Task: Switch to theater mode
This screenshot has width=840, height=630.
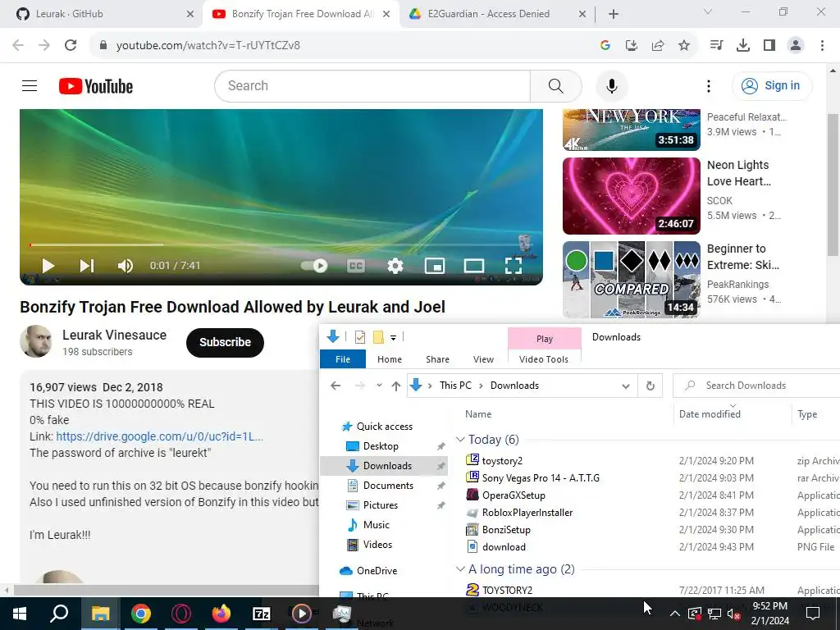Action: point(473,266)
